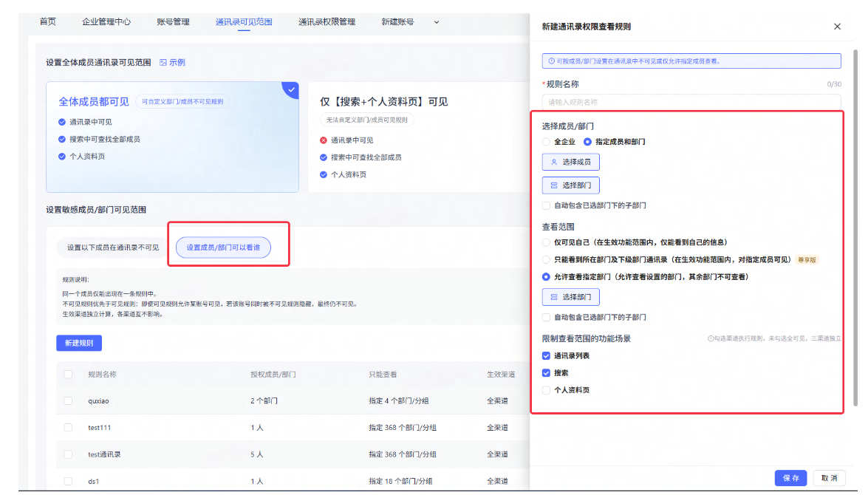Click the 授权成员/部门 column header
868x495 pixels.
click(273, 375)
